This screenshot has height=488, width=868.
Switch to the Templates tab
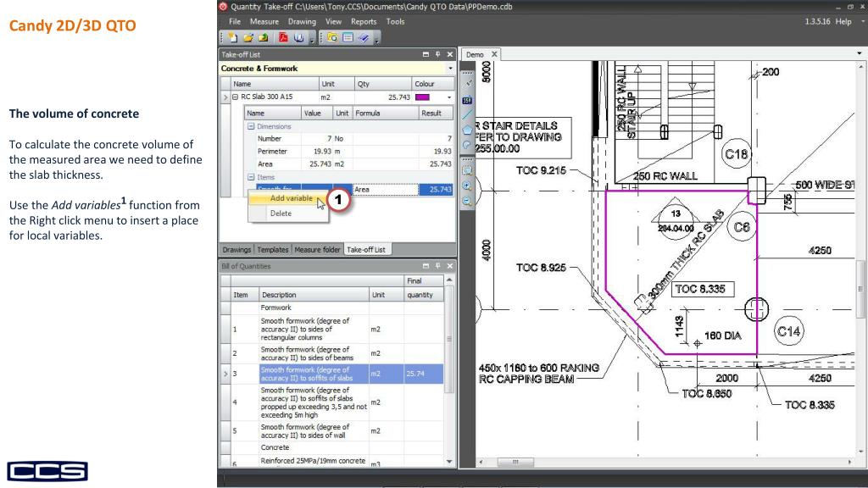click(x=273, y=250)
